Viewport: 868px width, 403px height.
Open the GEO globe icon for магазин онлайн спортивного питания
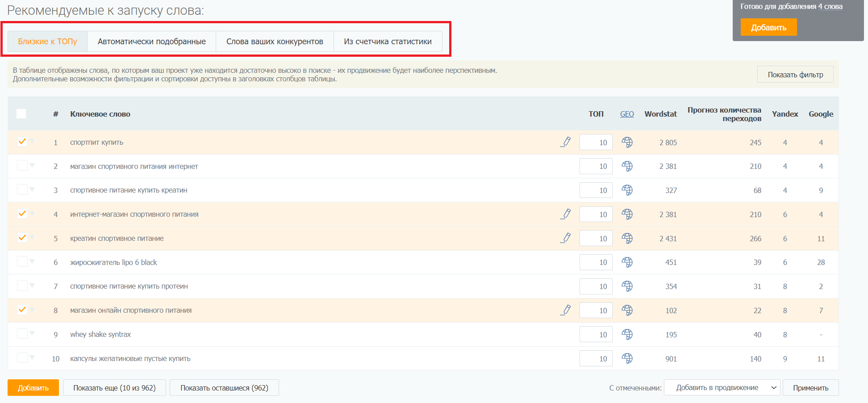627,310
